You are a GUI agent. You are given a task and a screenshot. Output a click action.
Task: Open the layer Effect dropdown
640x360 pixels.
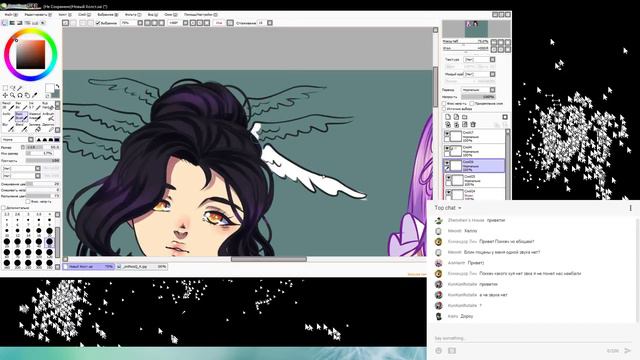coord(480,74)
